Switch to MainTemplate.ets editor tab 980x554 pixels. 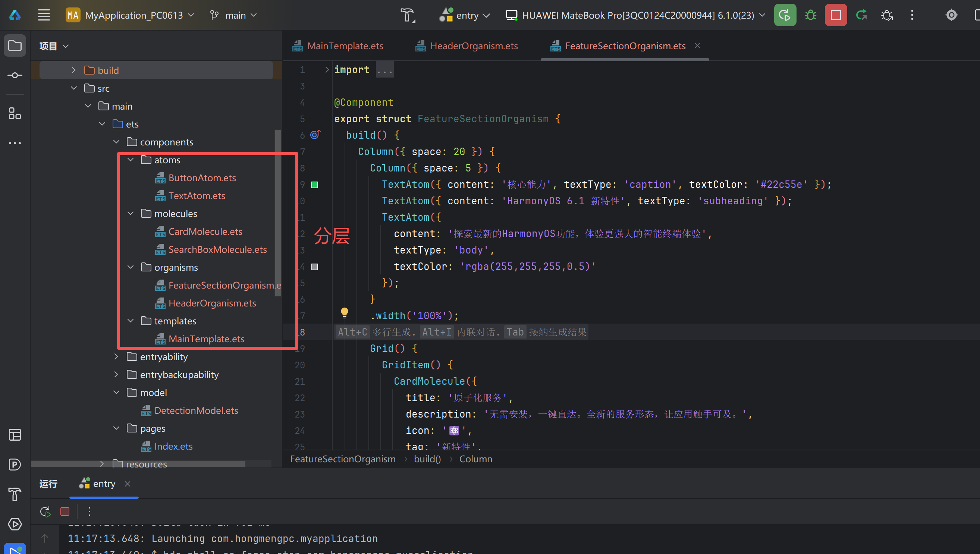338,46
